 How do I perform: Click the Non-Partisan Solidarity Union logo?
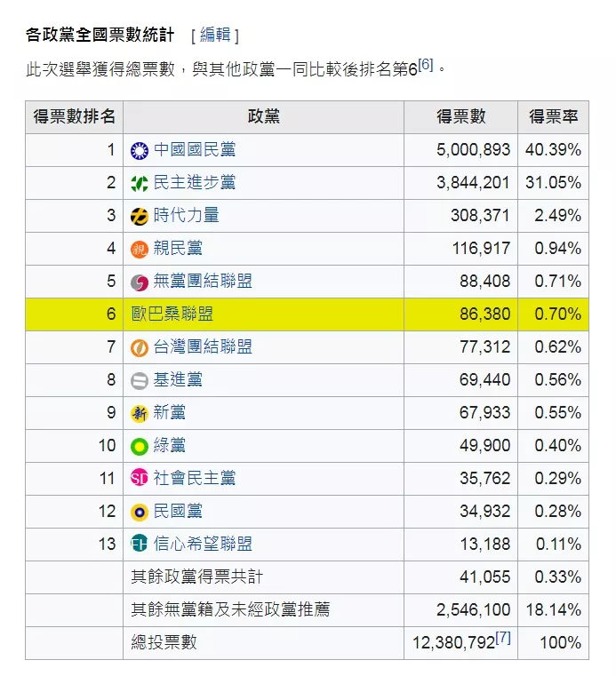pyautogui.click(x=140, y=282)
